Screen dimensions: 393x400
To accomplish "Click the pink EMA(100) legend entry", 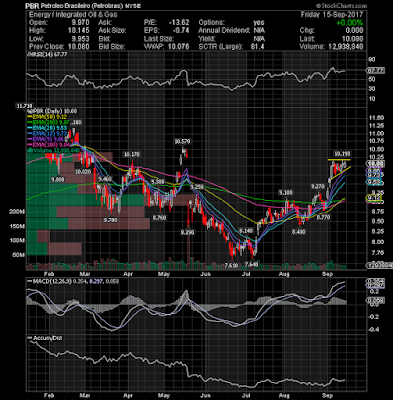I will point(49,145).
